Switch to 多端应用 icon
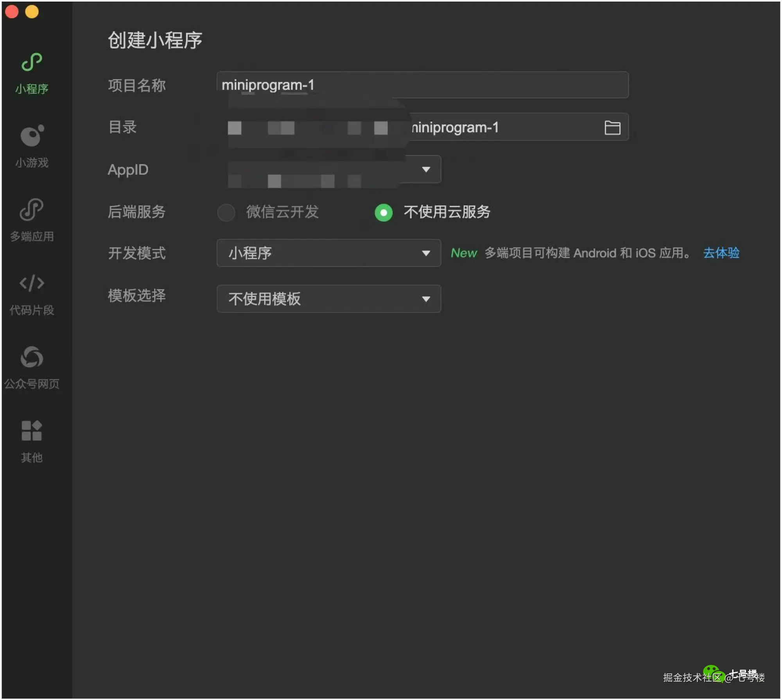This screenshot has width=782, height=700. [x=32, y=210]
